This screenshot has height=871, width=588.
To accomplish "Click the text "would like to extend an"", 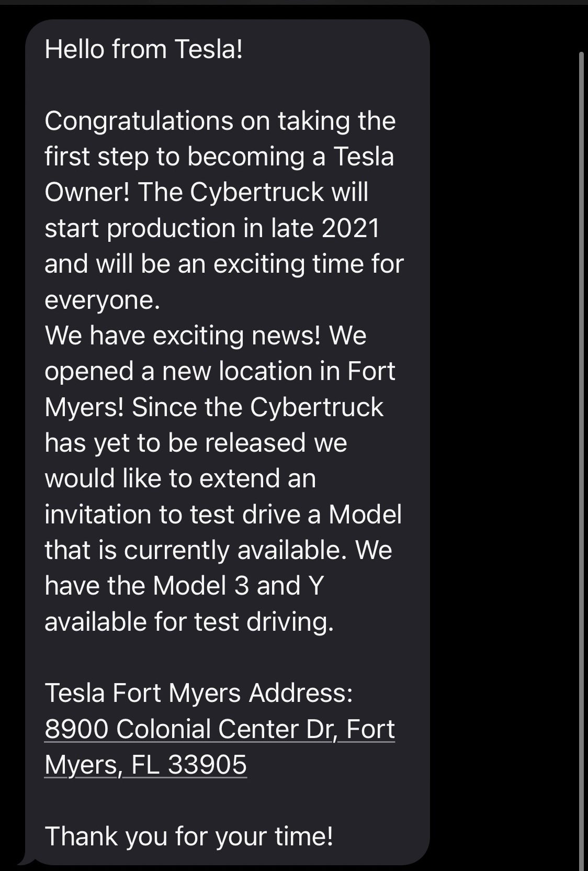I will [180, 478].
